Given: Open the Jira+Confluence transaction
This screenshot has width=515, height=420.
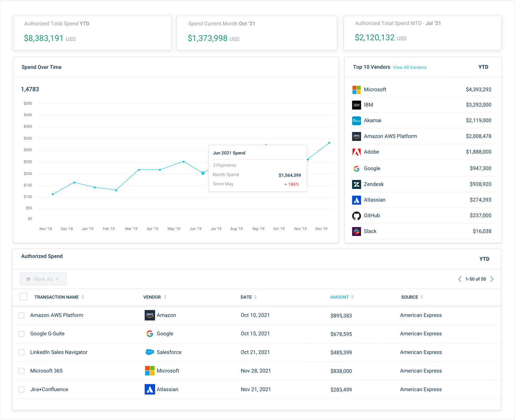Looking at the screenshot, I should [49, 389].
